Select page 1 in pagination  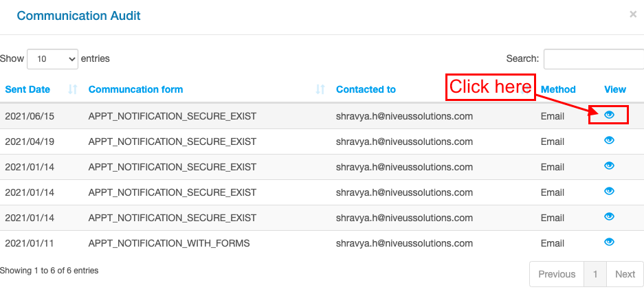[x=595, y=274]
